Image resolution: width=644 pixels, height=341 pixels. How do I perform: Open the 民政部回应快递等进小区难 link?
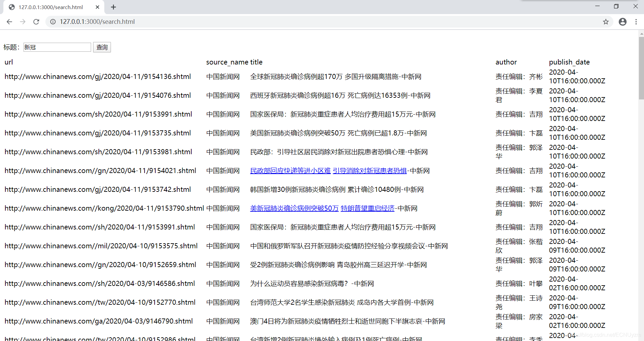tap(290, 170)
